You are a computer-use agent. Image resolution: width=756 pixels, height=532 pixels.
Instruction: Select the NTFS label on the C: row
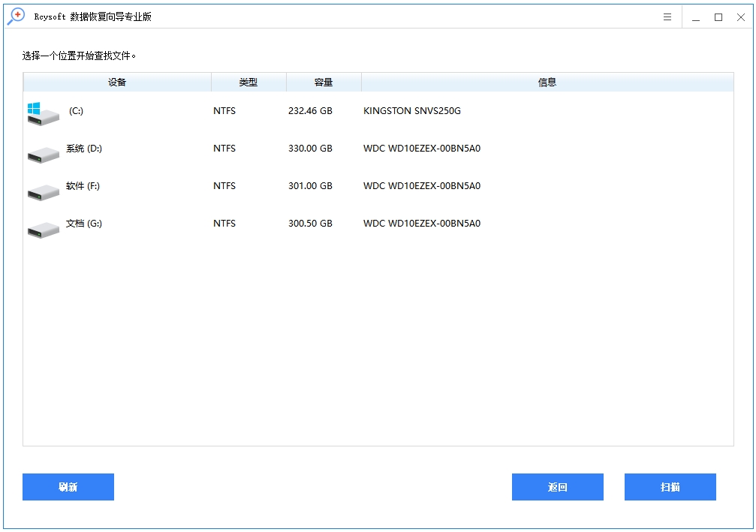click(x=224, y=110)
